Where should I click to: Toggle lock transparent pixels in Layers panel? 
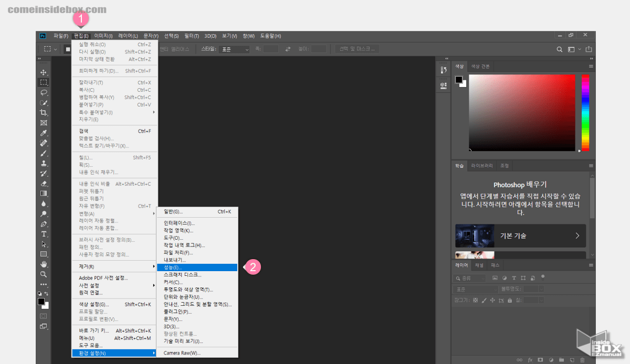point(476,301)
